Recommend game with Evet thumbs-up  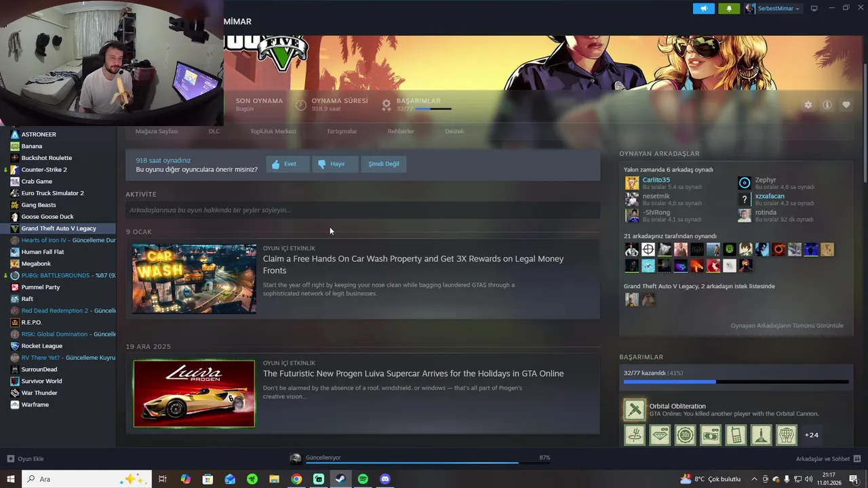(288, 164)
